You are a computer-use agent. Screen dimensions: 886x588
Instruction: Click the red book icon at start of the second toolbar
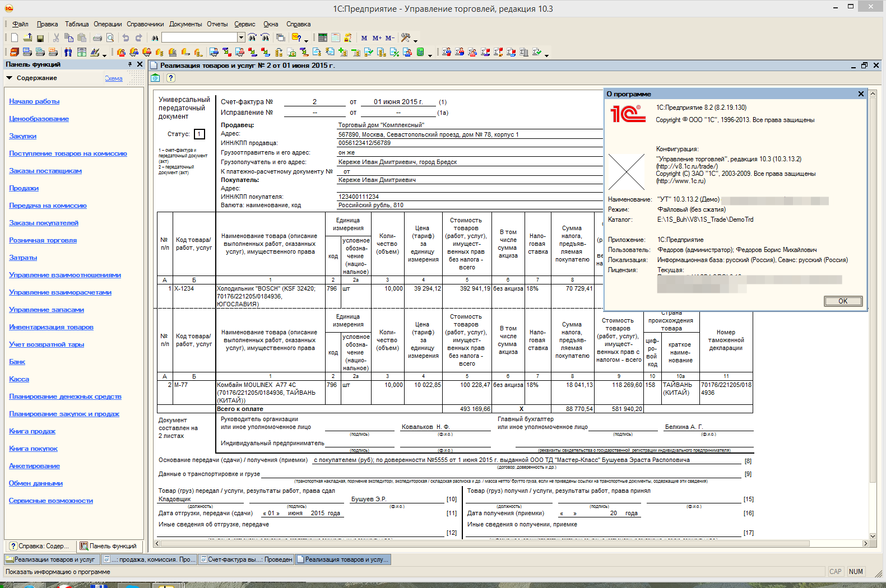(x=15, y=52)
